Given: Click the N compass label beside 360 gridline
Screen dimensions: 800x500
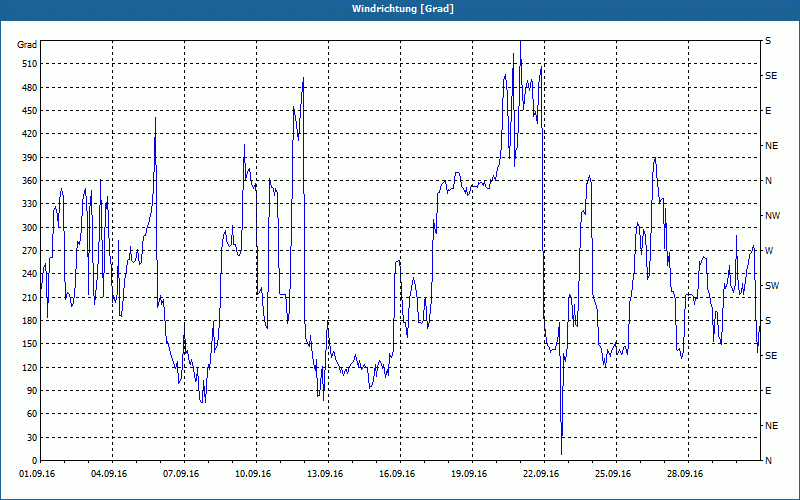Looking at the screenshot, I should click(769, 181).
